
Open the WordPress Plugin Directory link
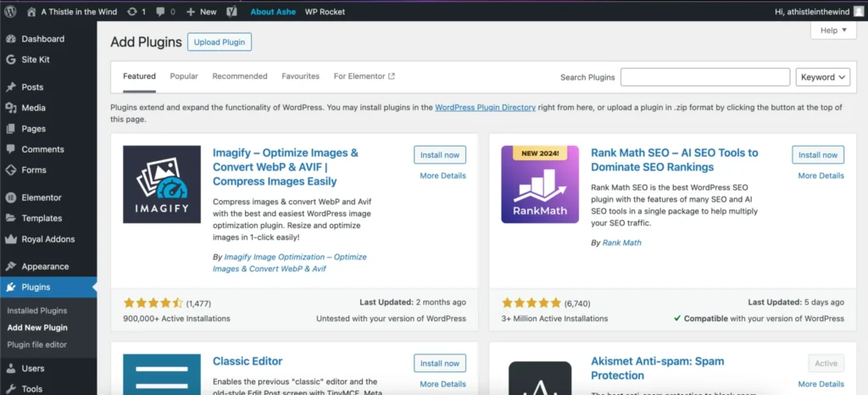pyautogui.click(x=485, y=108)
